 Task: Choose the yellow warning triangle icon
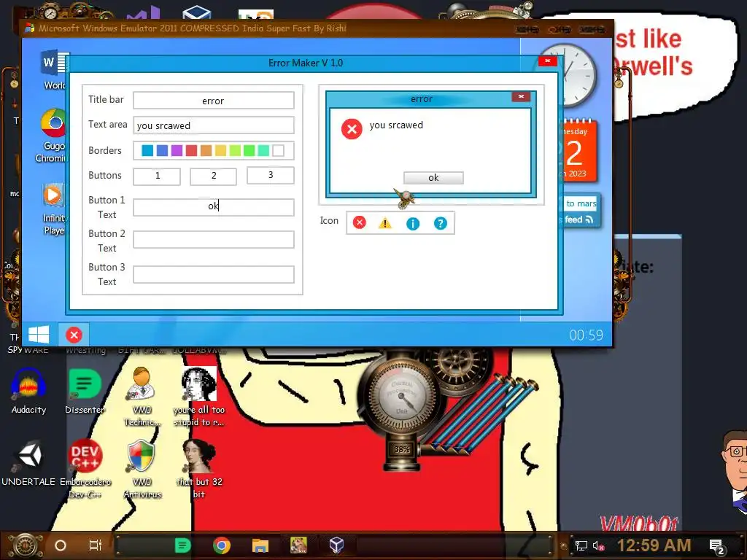click(x=385, y=223)
